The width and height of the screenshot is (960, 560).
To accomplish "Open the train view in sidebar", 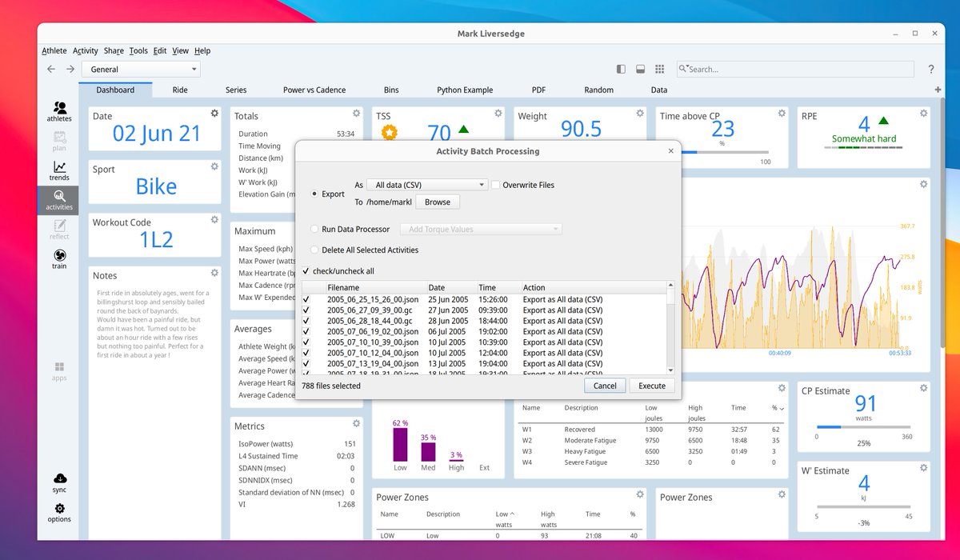I will point(59,259).
